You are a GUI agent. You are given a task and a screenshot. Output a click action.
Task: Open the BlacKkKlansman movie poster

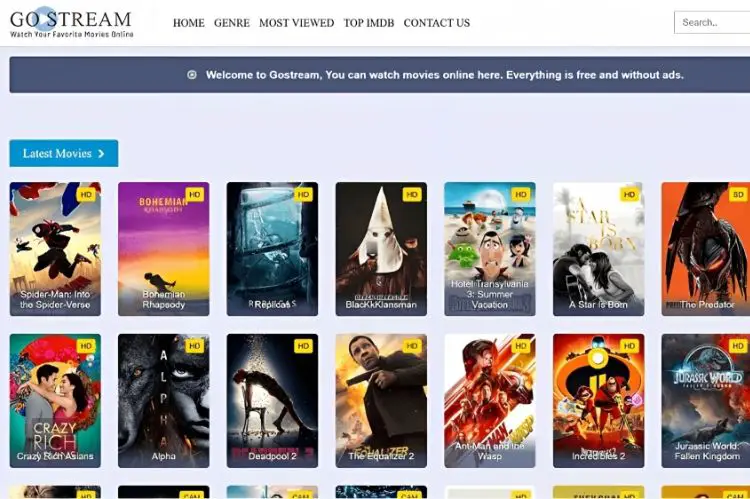pos(381,249)
